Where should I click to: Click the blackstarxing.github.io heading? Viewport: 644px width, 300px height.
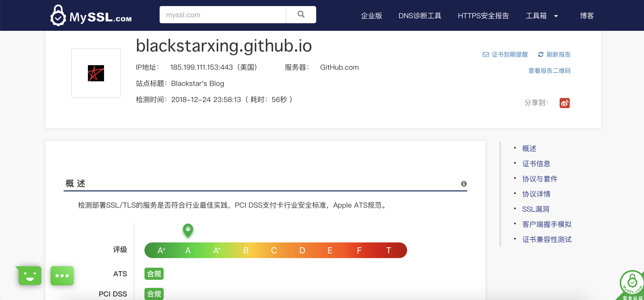[224, 46]
